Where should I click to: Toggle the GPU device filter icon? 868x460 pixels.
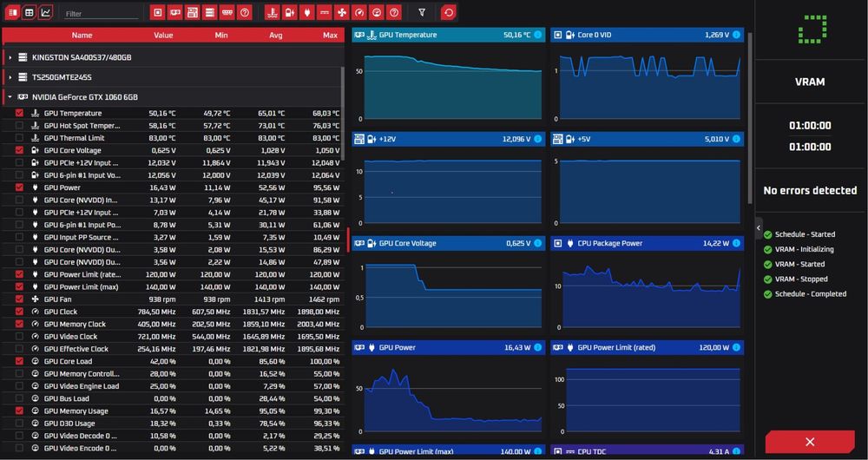point(175,12)
